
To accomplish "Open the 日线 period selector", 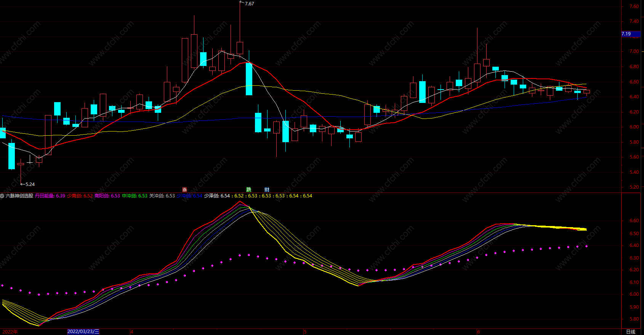I will point(631,332).
